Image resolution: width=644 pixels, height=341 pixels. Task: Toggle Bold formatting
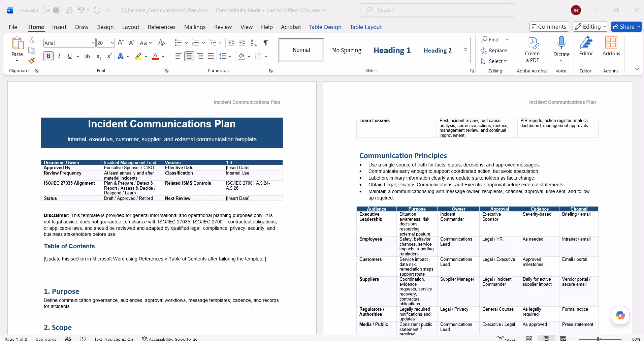tap(49, 56)
